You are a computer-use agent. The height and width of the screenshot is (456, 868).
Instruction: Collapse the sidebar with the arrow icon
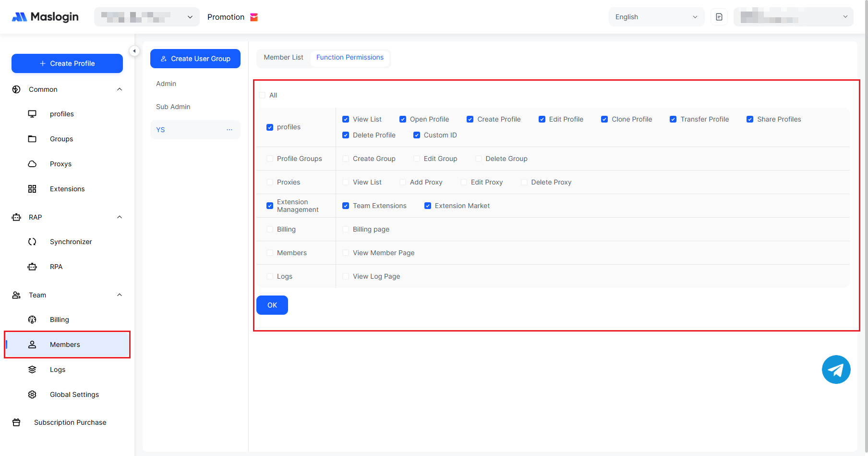click(x=134, y=51)
